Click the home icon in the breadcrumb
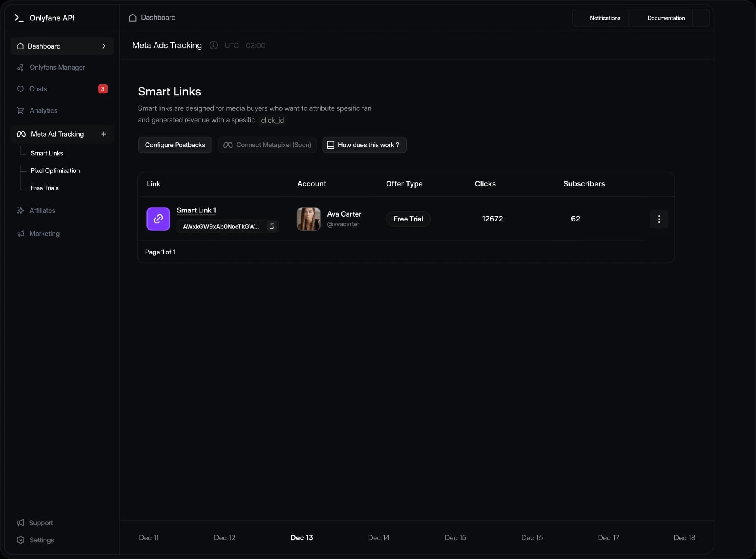Viewport: 756px width, 559px height. [x=133, y=18]
